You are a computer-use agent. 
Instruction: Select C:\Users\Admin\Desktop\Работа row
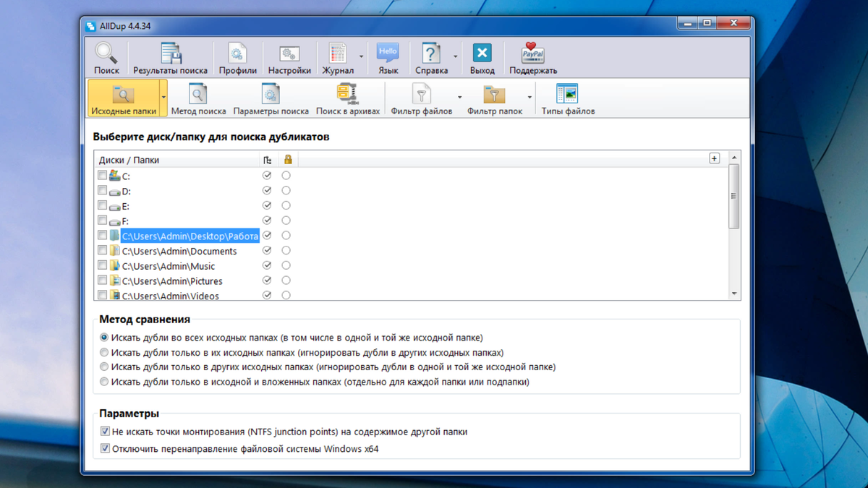190,236
